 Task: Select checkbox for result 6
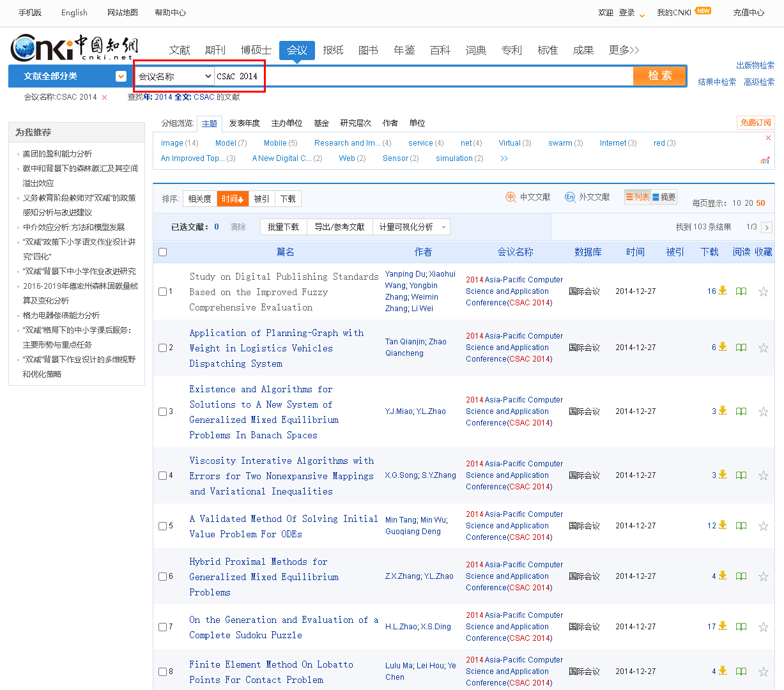[x=162, y=576]
